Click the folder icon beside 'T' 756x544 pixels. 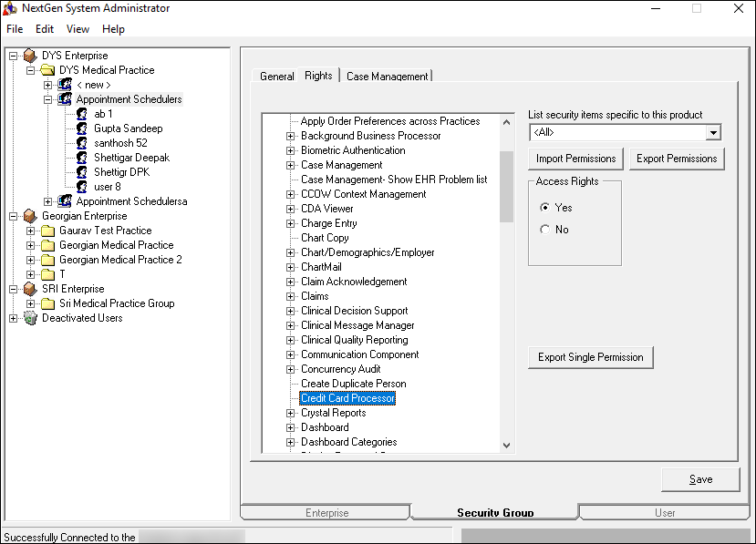47,274
